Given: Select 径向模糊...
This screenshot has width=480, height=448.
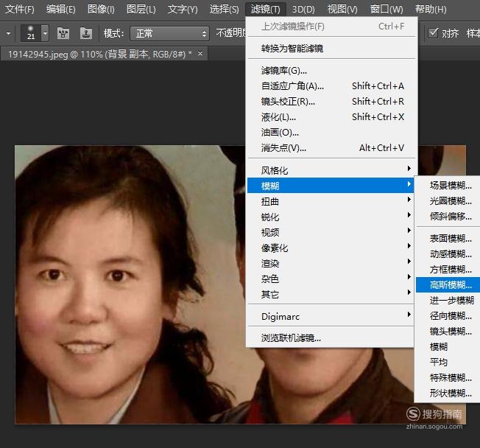Looking at the screenshot, I should (x=448, y=315).
